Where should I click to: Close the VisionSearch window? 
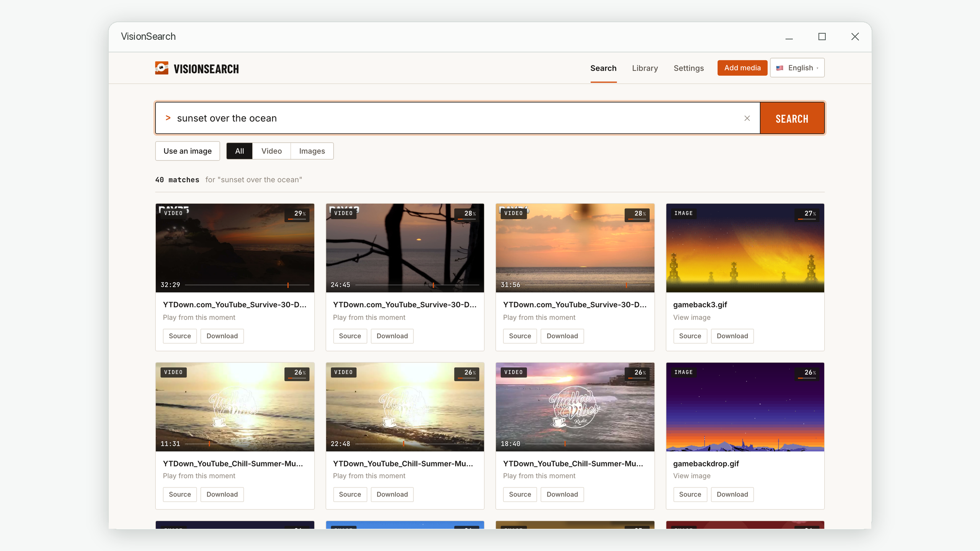(855, 36)
